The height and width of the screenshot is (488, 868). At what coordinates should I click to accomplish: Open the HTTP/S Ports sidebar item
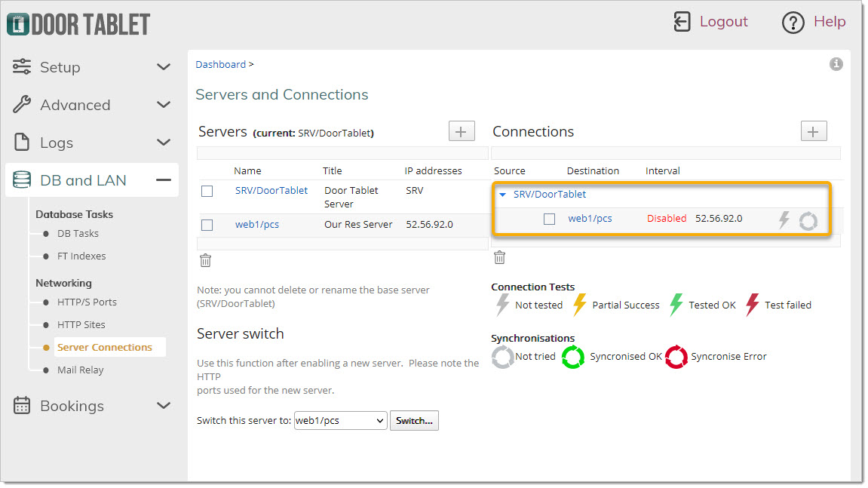click(x=87, y=302)
